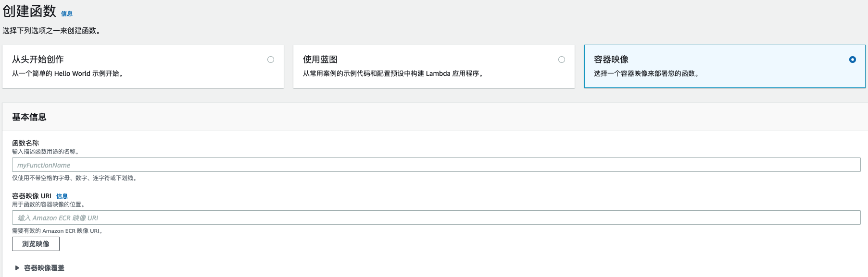Click the 基本信息 section header
This screenshot has height=277, width=868.
coord(29,117)
